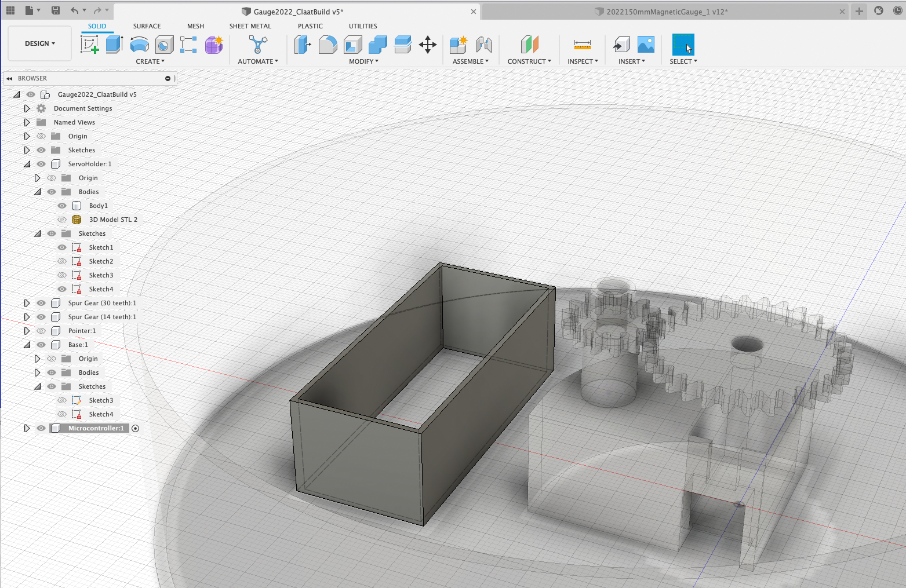Click the Move/Copy tool icon
Image resolution: width=906 pixels, height=588 pixels.
pyautogui.click(x=428, y=45)
